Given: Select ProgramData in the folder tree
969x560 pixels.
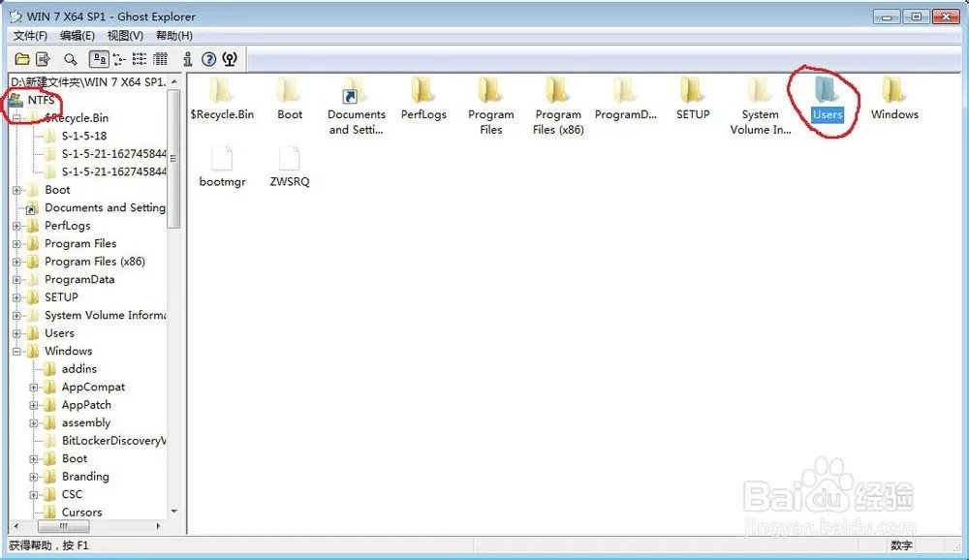Looking at the screenshot, I should tap(78, 280).
